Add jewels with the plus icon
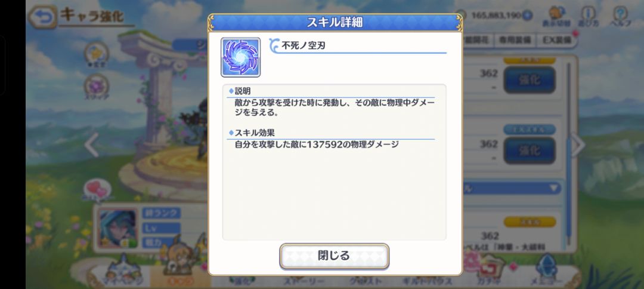 527,16
